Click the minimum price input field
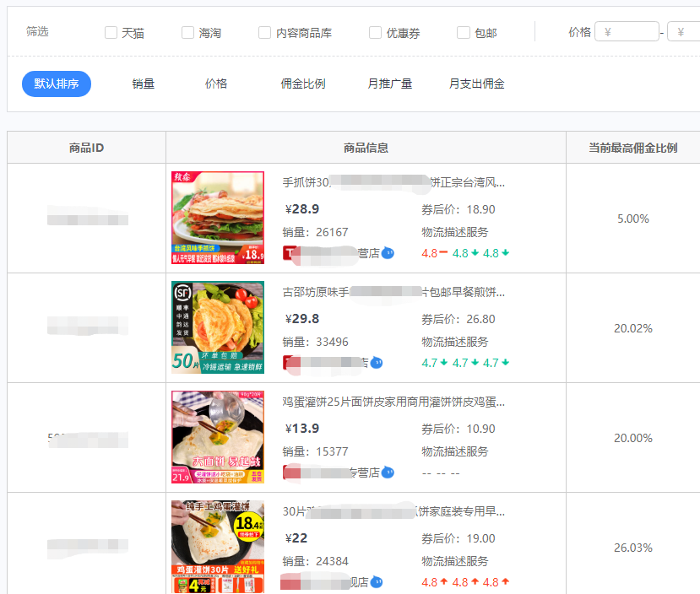This screenshot has height=594, width=700. click(x=627, y=32)
